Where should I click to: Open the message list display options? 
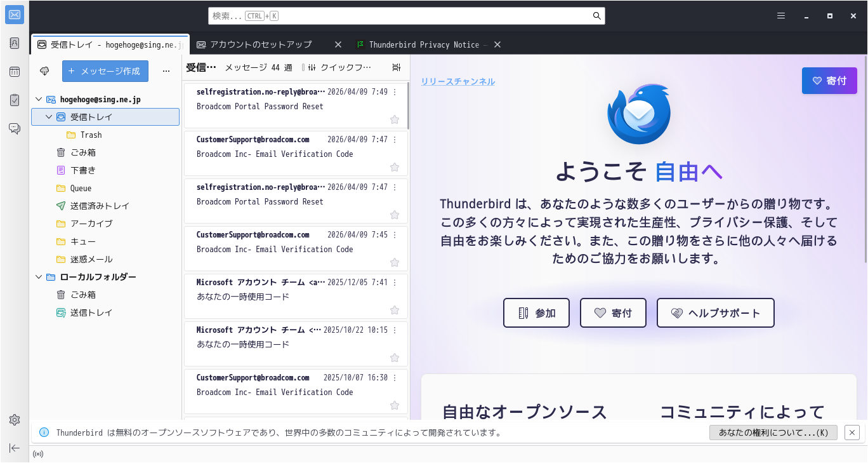coord(397,67)
